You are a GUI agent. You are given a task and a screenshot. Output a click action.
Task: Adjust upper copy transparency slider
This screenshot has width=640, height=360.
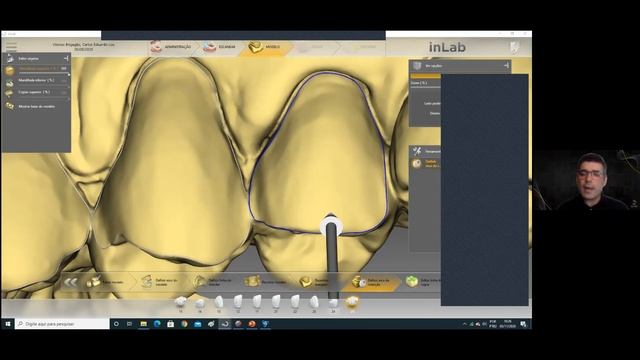coord(44,98)
